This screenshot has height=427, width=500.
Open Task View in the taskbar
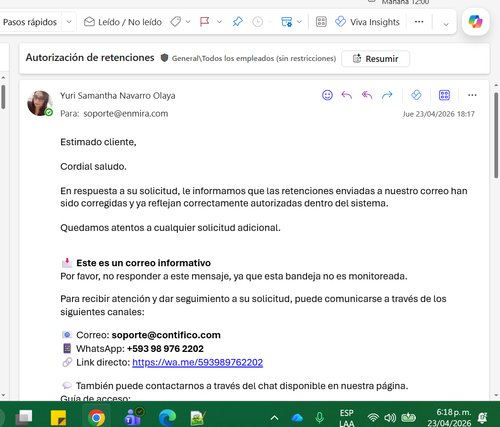point(24,417)
